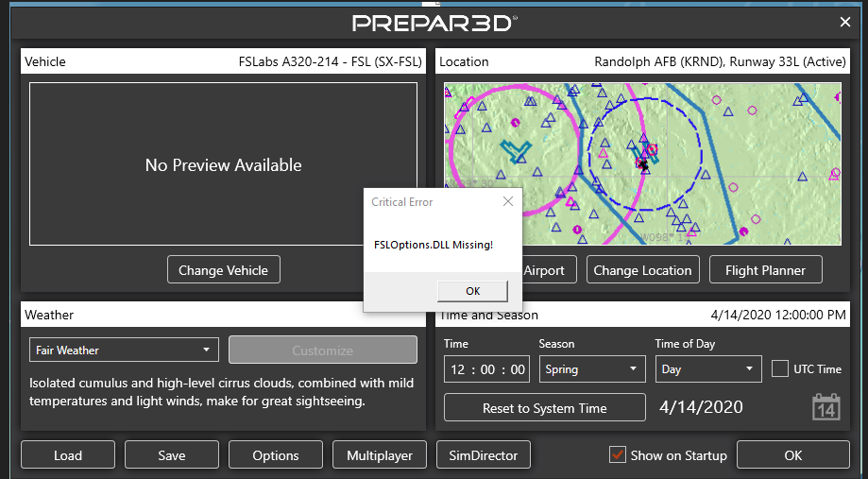Click the Randolph AFB (KRND) location text

pyautogui.click(x=720, y=61)
